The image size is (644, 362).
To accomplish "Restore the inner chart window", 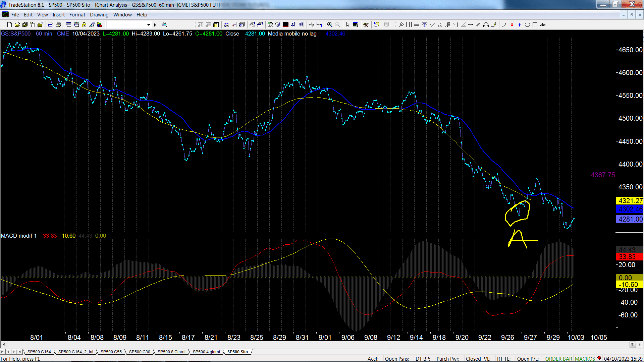I will (x=632, y=15).
